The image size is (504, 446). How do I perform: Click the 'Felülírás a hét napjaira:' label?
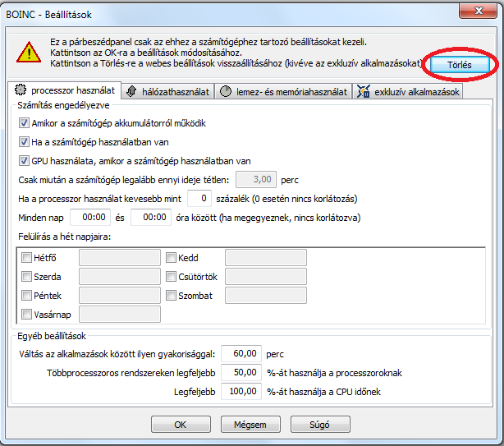click(65, 237)
